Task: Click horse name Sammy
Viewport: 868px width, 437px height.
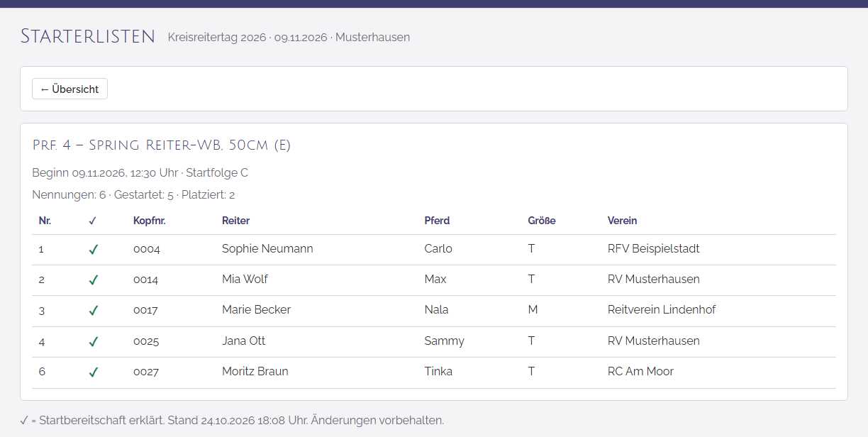Action: pyautogui.click(x=444, y=341)
